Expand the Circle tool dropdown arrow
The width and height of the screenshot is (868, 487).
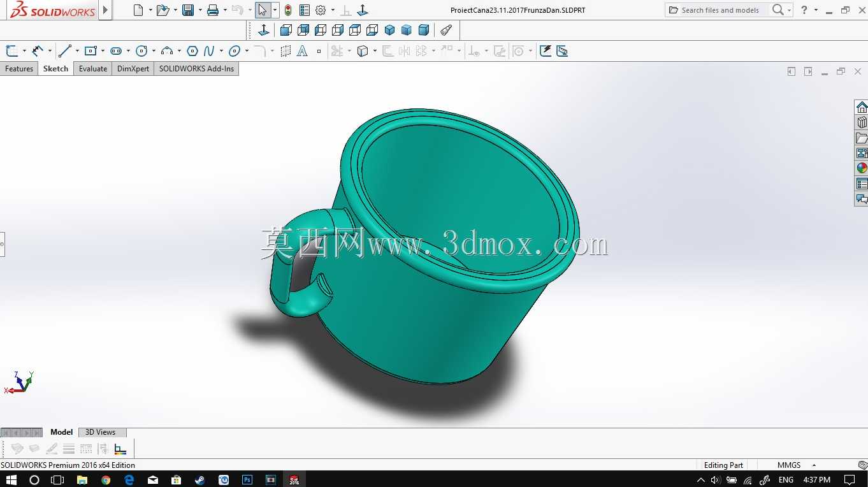154,51
